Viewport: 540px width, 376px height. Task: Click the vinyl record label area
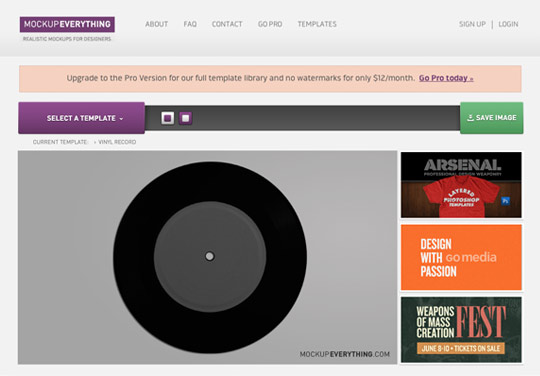pyautogui.click(x=210, y=257)
